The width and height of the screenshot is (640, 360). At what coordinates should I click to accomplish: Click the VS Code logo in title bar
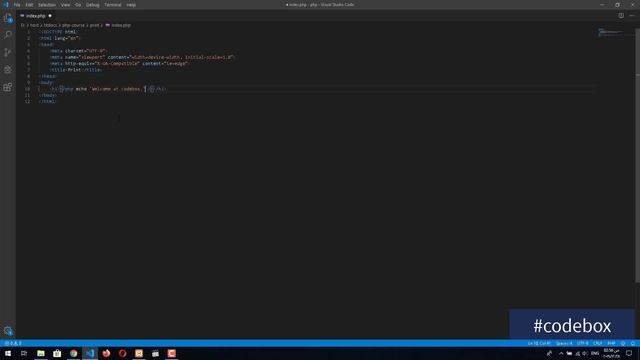click(x=6, y=5)
